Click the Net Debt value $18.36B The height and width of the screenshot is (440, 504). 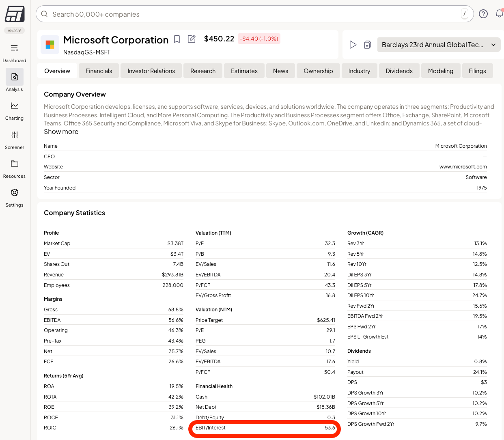(x=326, y=407)
